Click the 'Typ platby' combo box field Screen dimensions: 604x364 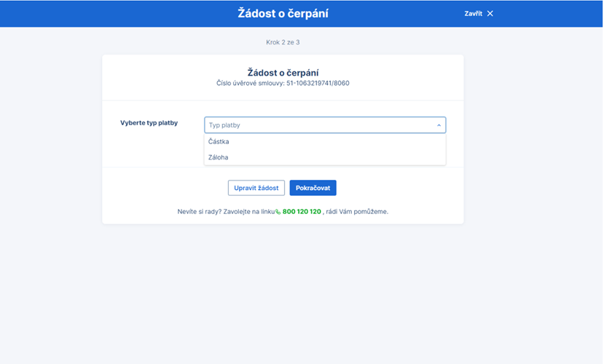321,125
